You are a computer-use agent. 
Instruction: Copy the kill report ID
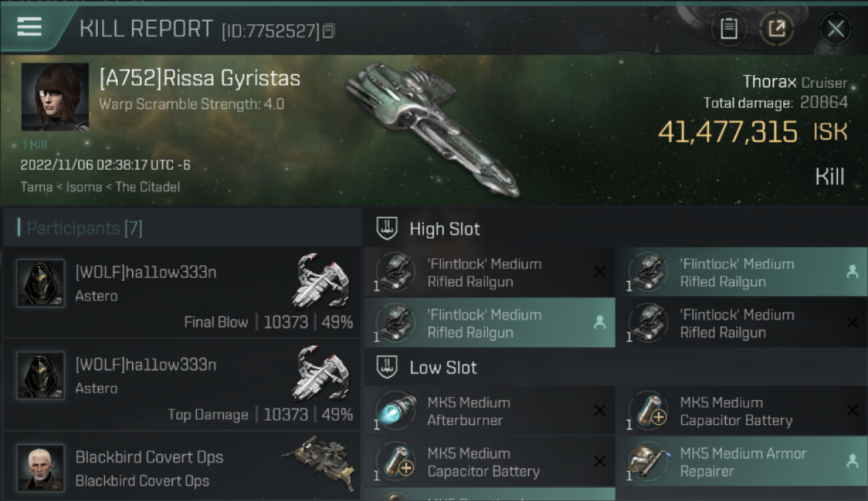pyautogui.click(x=329, y=31)
